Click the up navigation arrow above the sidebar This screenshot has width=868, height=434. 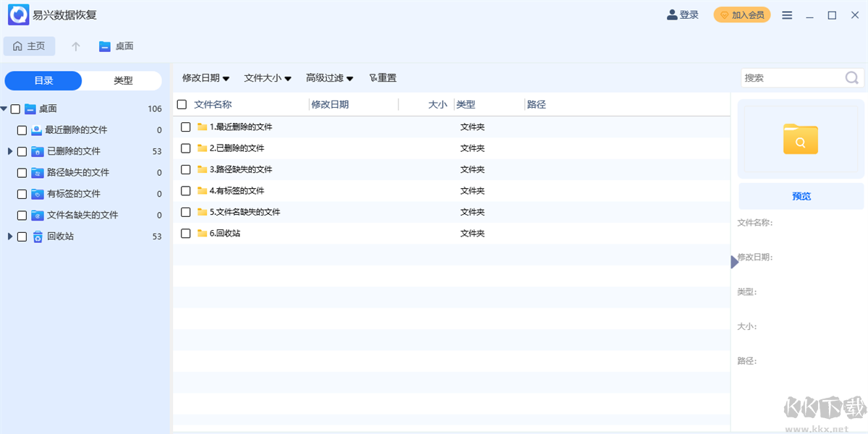point(75,46)
